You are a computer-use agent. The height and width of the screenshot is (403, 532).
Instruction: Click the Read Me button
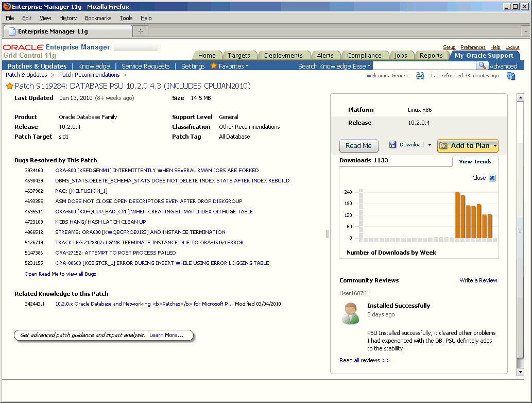[358, 146]
